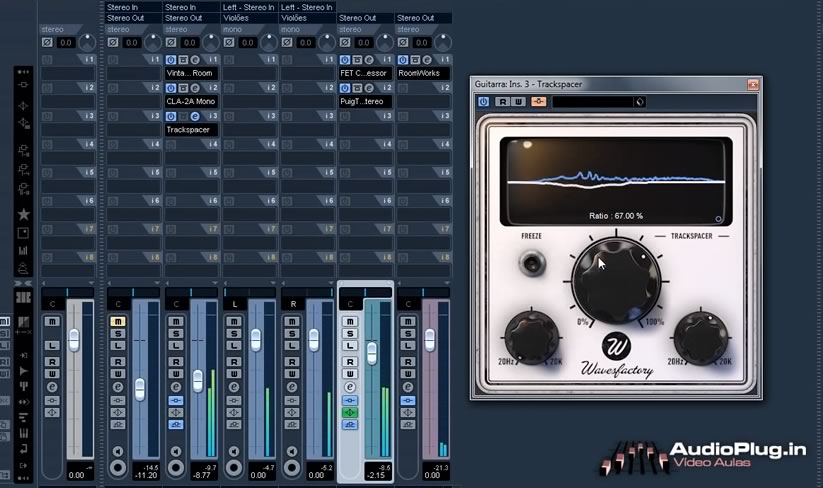Click the star icon in mixer common panel
823x488 pixels.
pyautogui.click(x=23, y=214)
